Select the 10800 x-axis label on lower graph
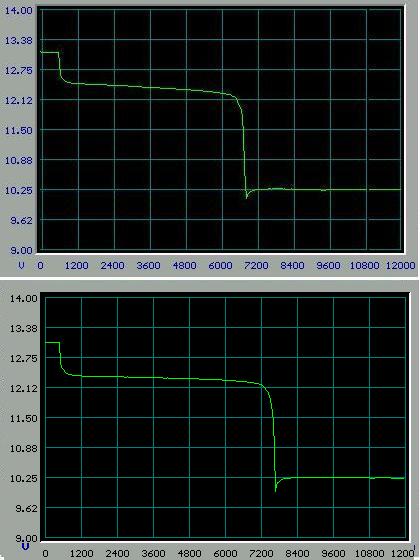This screenshot has height=560, width=420. point(370,554)
